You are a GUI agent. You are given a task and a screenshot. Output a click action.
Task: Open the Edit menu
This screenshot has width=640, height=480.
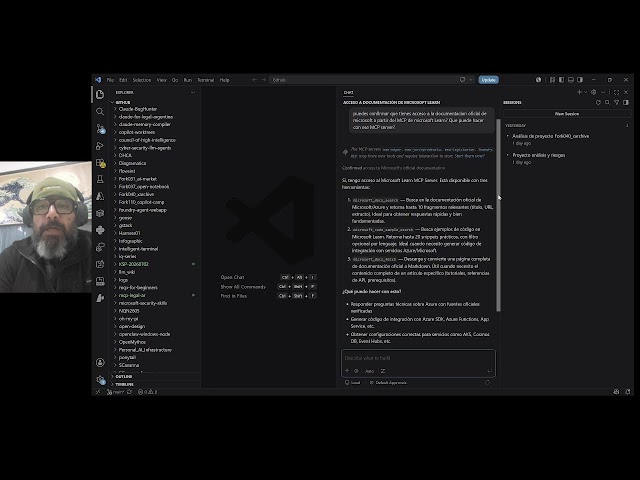point(123,80)
